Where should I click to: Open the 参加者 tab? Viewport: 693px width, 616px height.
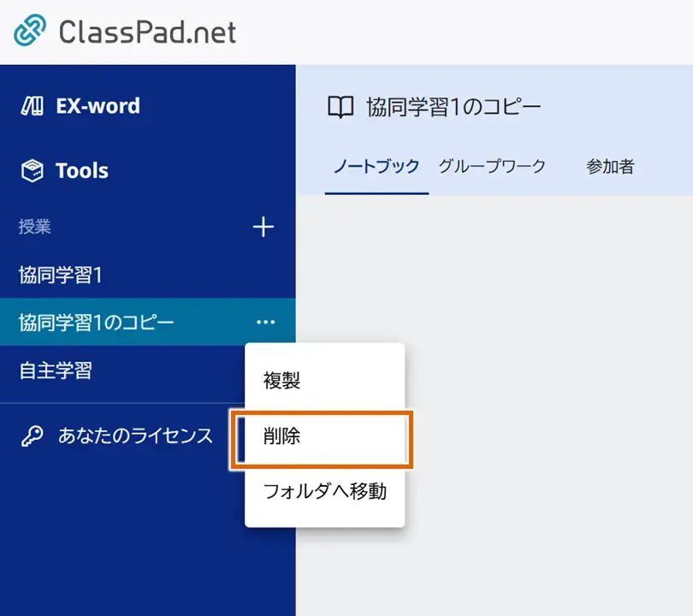pyautogui.click(x=609, y=169)
